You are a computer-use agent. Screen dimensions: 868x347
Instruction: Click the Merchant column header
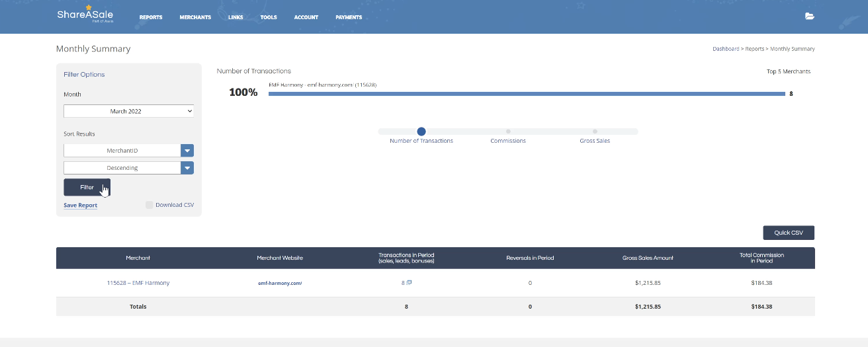click(138, 258)
